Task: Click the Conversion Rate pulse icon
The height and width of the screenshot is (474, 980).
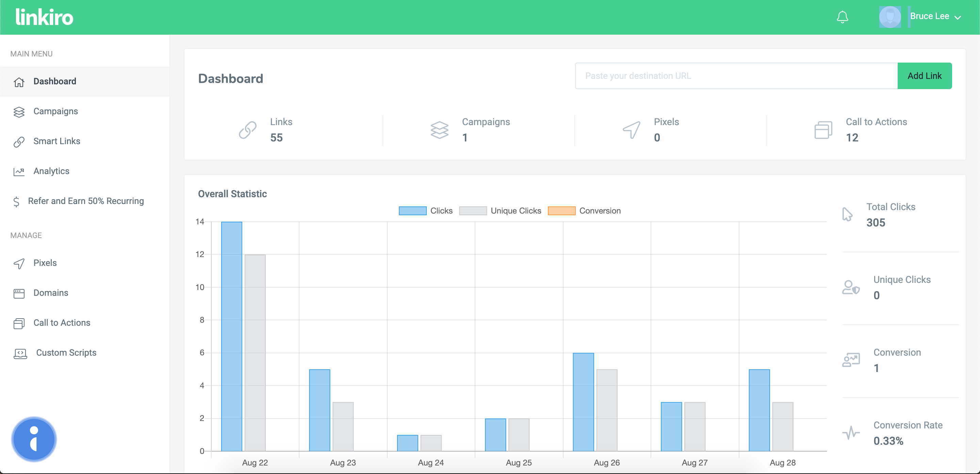Action: point(851,433)
